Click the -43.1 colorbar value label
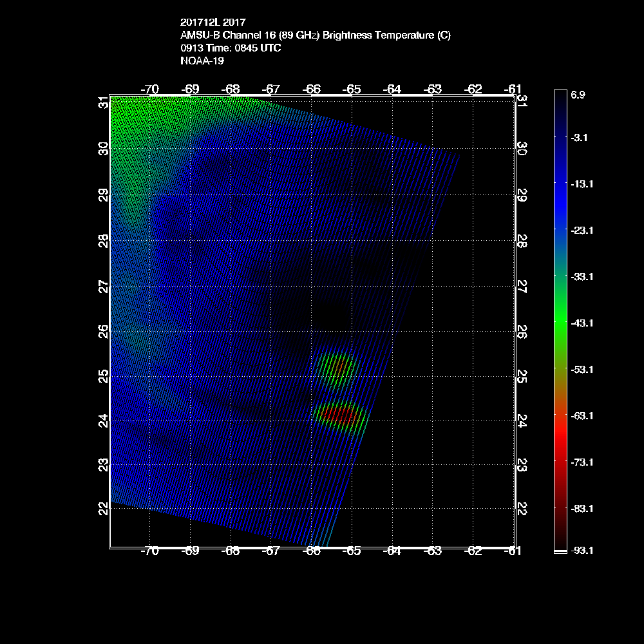The width and height of the screenshot is (644, 644). [582, 323]
